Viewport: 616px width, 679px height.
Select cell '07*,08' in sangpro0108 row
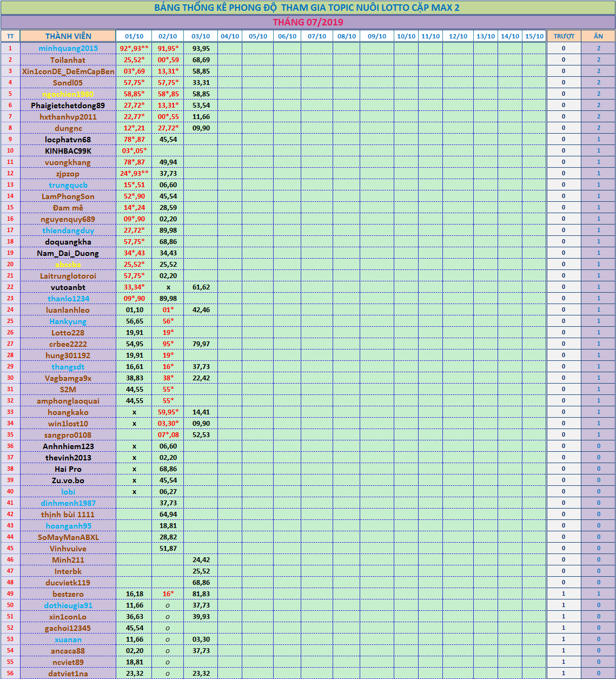tap(168, 434)
